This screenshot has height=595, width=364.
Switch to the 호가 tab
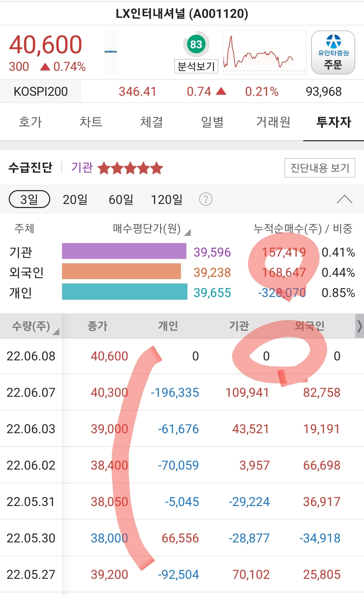click(x=30, y=122)
